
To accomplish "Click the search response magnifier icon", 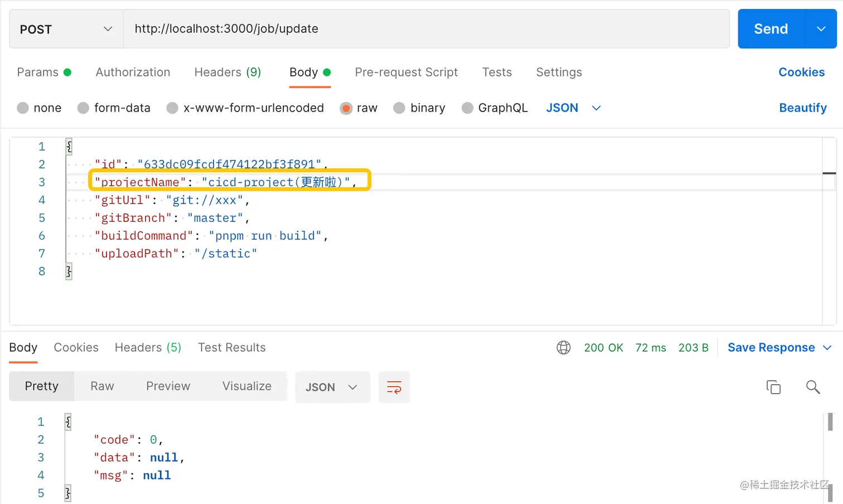I will (813, 387).
